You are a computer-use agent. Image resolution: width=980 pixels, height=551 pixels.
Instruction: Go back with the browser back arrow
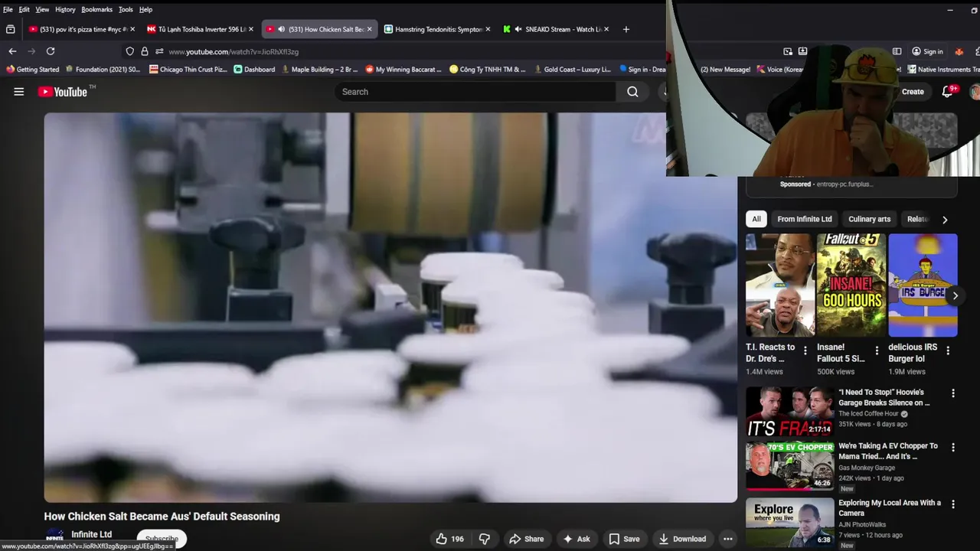tap(12, 51)
